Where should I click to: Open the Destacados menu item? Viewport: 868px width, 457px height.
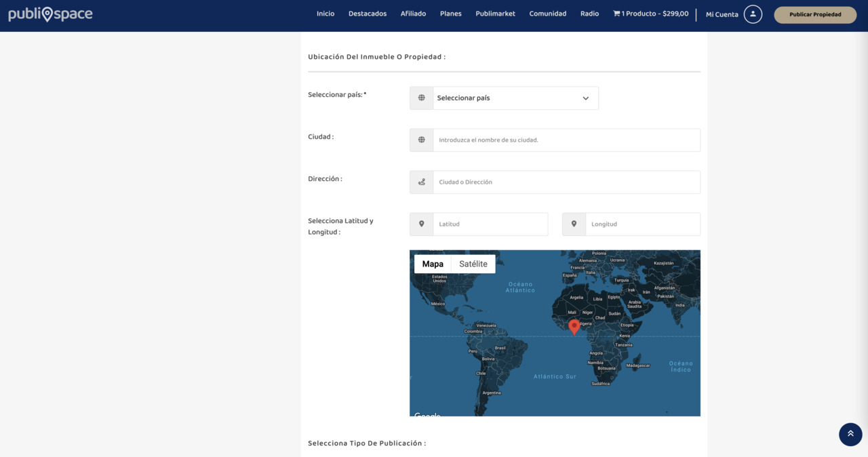click(368, 14)
